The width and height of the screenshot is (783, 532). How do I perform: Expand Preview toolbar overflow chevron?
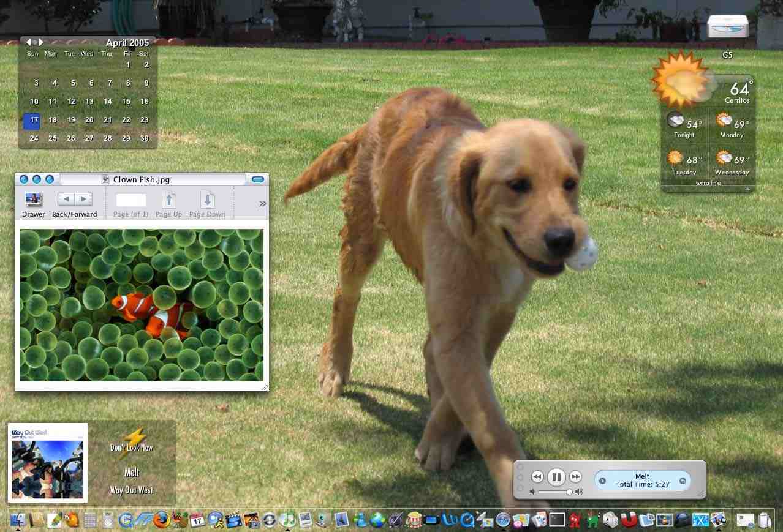262,203
